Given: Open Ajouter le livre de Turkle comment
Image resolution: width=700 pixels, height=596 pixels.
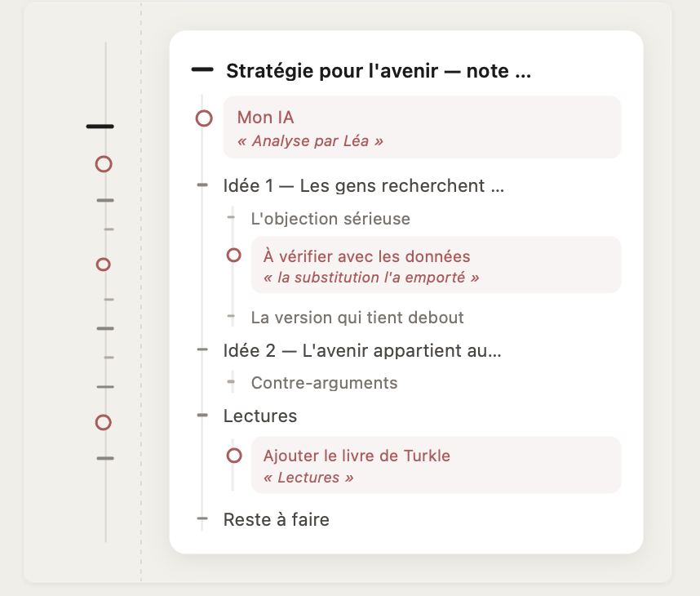Looking at the screenshot, I should (436, 465).
